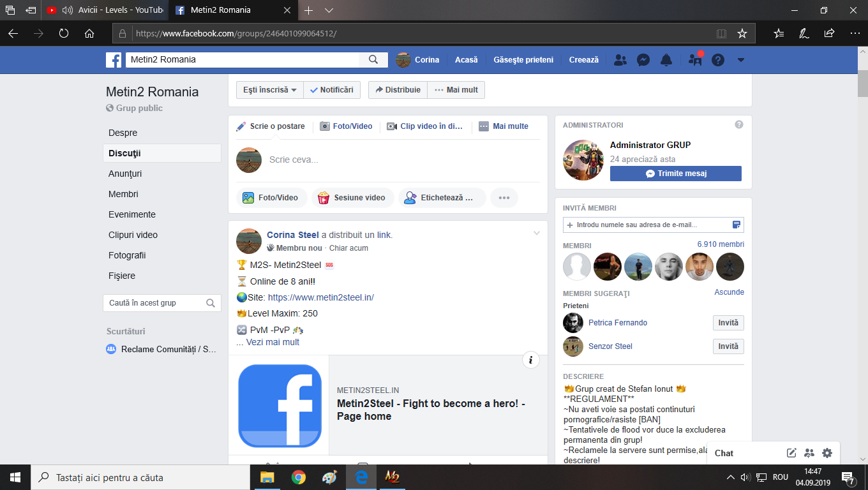This screenshot has height=490, width=868.
Task: Select the Scrie o postare tab
Action: [271, 126]
